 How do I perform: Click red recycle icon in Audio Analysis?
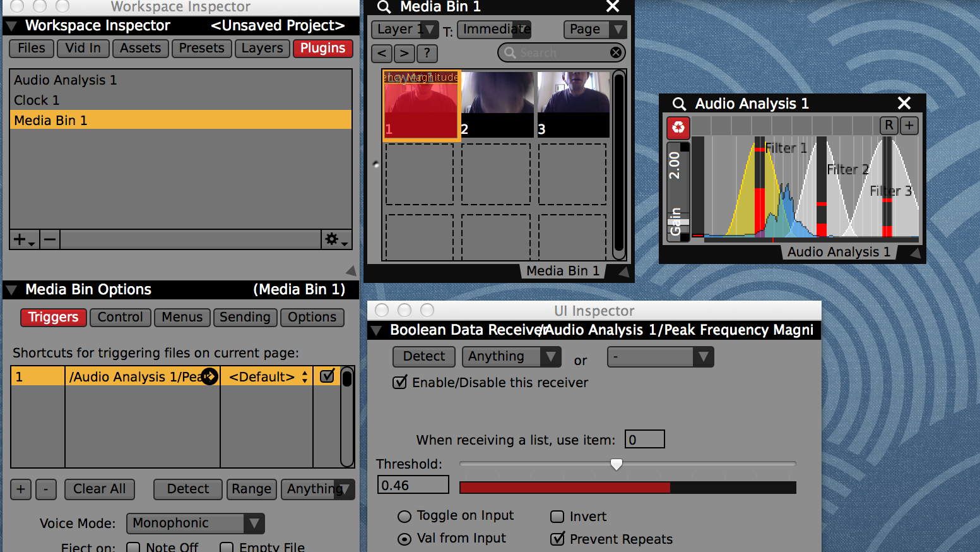(x=678, y=128)
